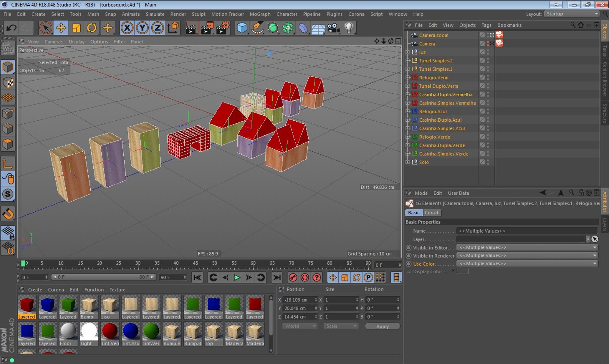Jump to start of animation
This screenshot has width=609, height=364.
[x=197, y=277]
